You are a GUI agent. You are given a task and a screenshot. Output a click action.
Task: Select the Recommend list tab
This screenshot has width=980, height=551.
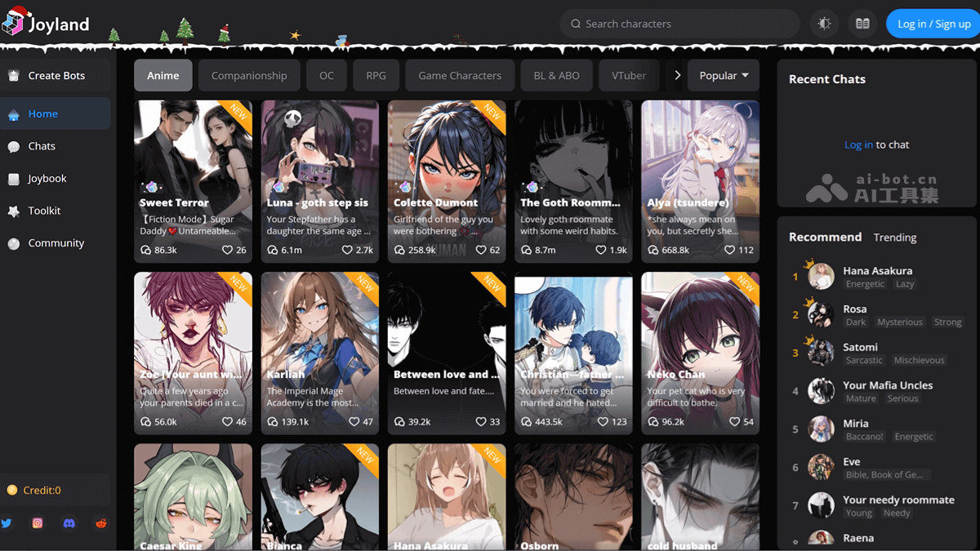click(825, 237)
